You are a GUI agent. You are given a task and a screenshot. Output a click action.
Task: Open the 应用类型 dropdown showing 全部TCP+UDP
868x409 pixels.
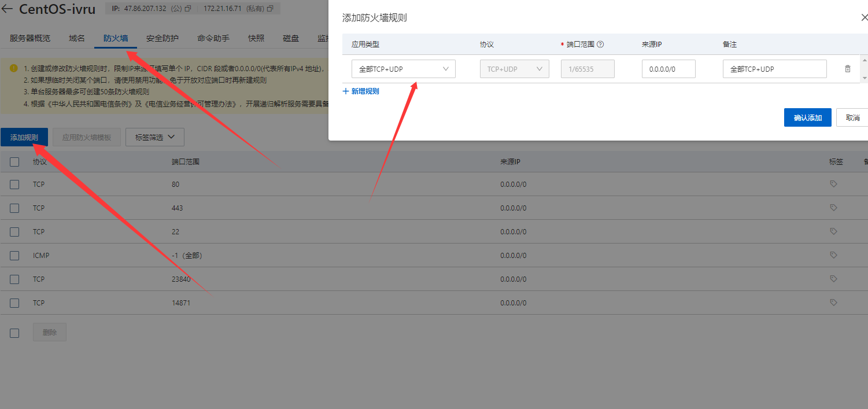[x=404, y=69]
